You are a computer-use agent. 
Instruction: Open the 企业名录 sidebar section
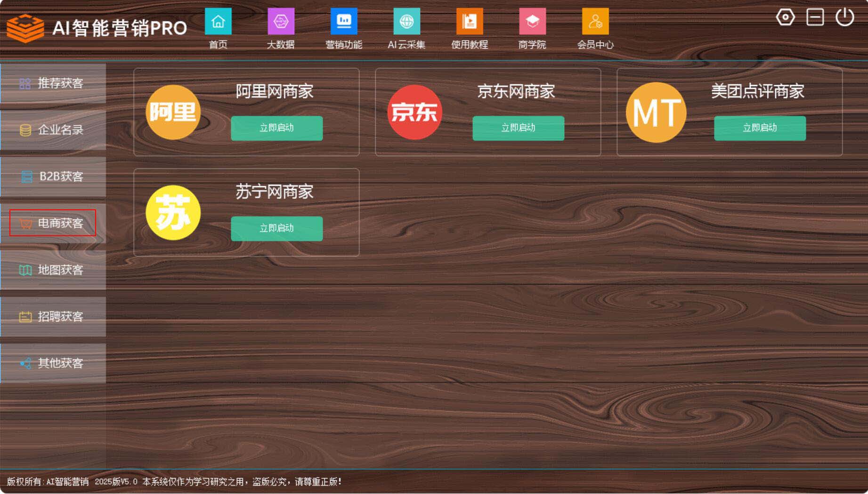tap(53, 130)
